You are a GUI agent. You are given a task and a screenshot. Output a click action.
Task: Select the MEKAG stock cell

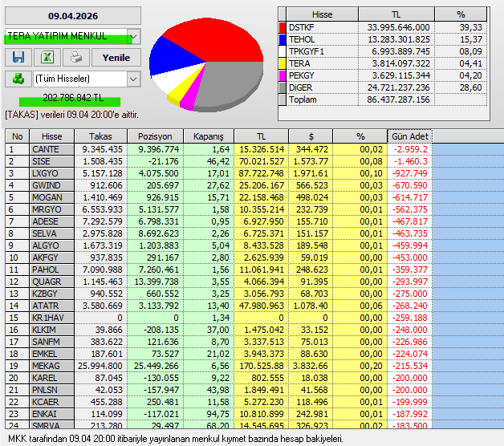tap(51, 366)
